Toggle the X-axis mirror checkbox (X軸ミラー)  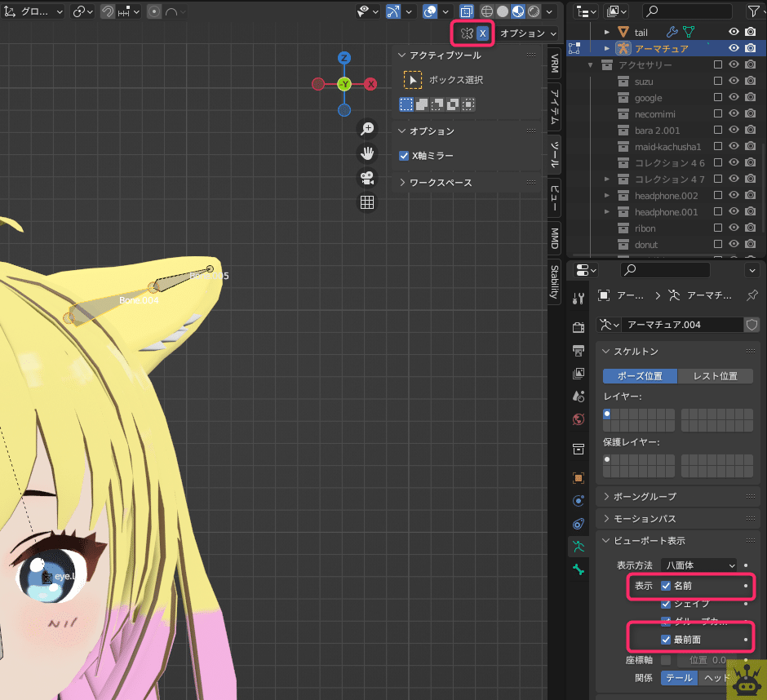[x=404, y=156]
